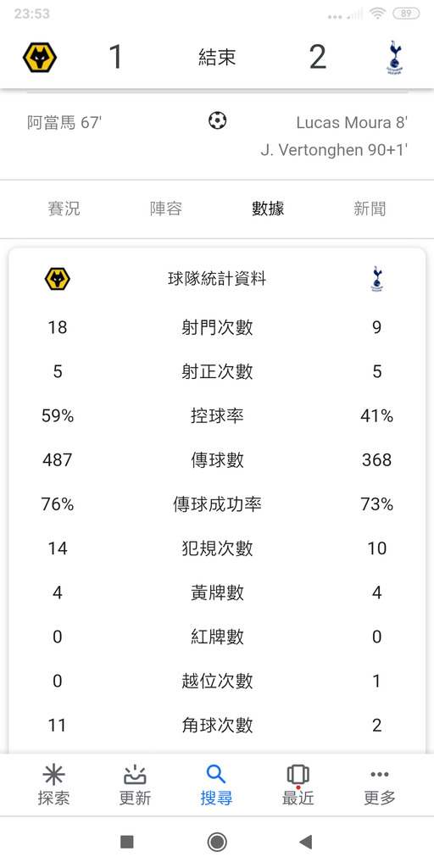Tap scorer J. Vertonghen 90+1'

point(334,150)
